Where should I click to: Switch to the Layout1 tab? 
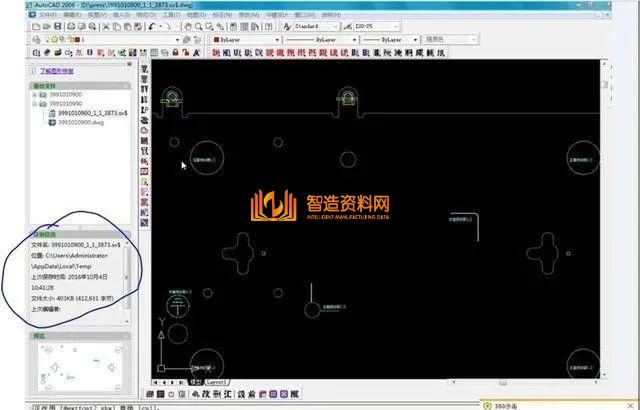(216, 383)
